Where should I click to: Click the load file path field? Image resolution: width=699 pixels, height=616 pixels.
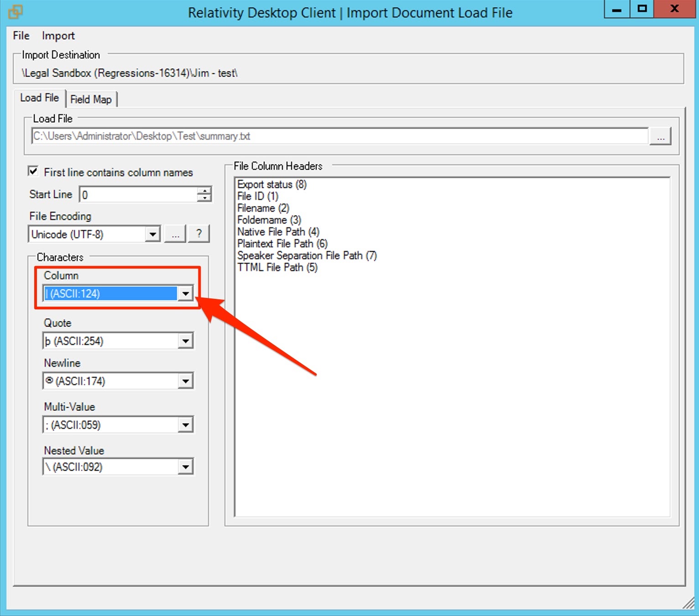pos(319,136)
